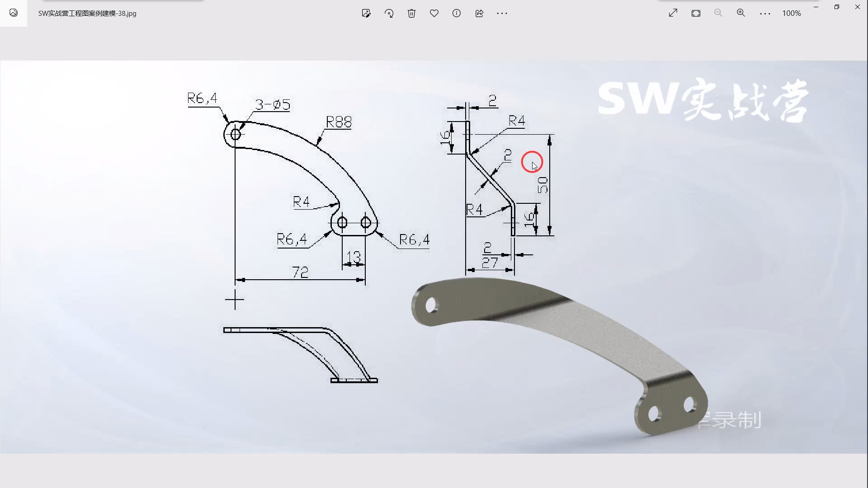The image size is (868, 488).
Task: Open the Edit image tool
Action: pyautogui.click(x=366, y=14)
